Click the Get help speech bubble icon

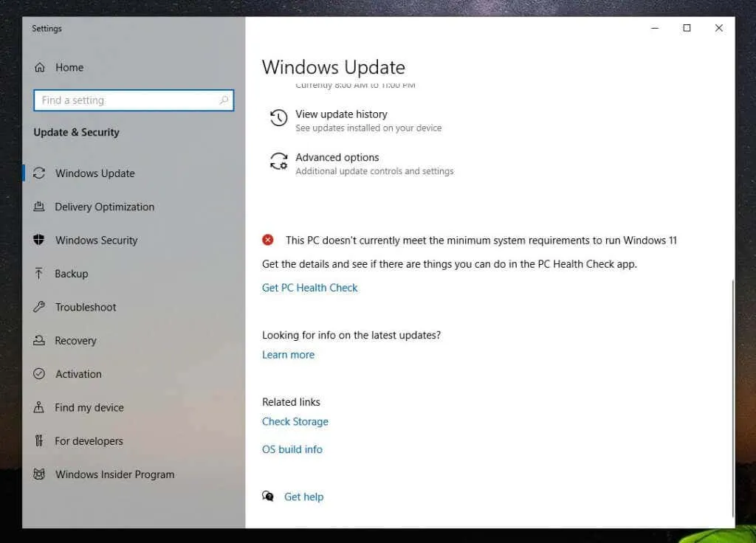point(268,497)
